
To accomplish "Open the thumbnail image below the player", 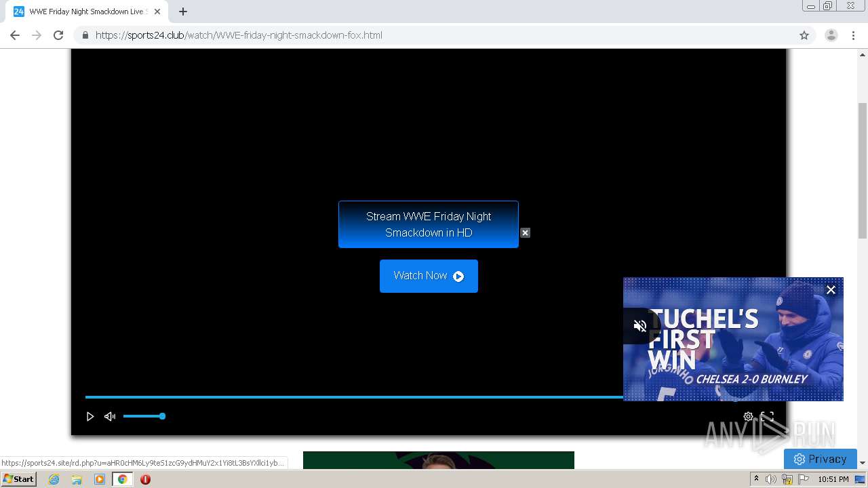I will 439,460.
